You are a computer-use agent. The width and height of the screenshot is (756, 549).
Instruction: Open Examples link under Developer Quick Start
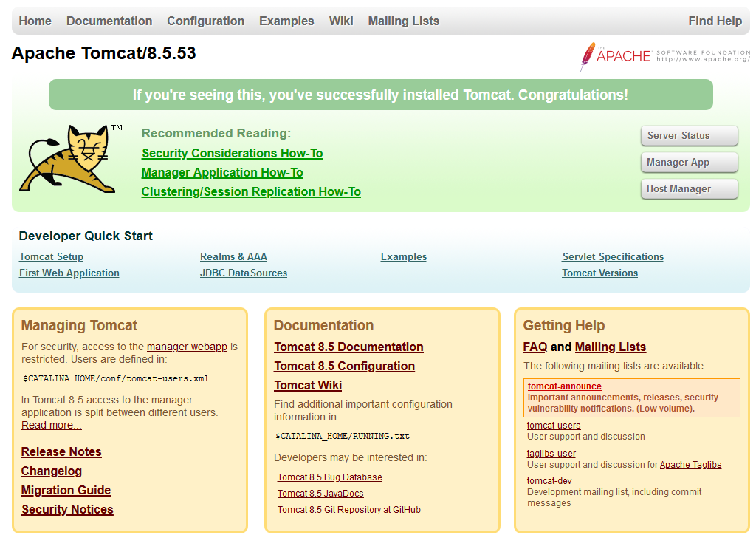404,256
